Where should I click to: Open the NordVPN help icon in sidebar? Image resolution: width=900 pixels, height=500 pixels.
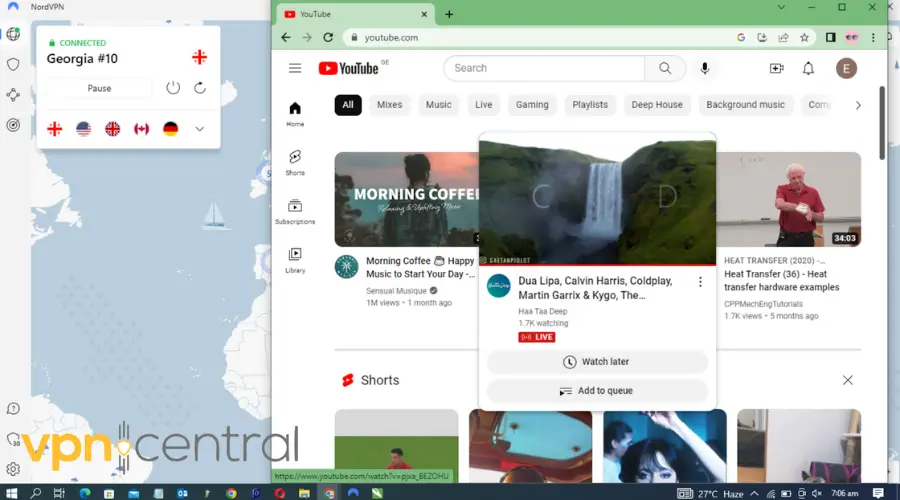click(13, 409)
